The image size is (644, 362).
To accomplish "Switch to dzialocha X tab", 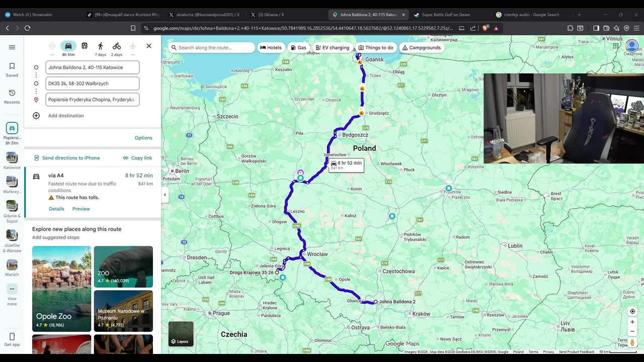I will pos(205,15).
